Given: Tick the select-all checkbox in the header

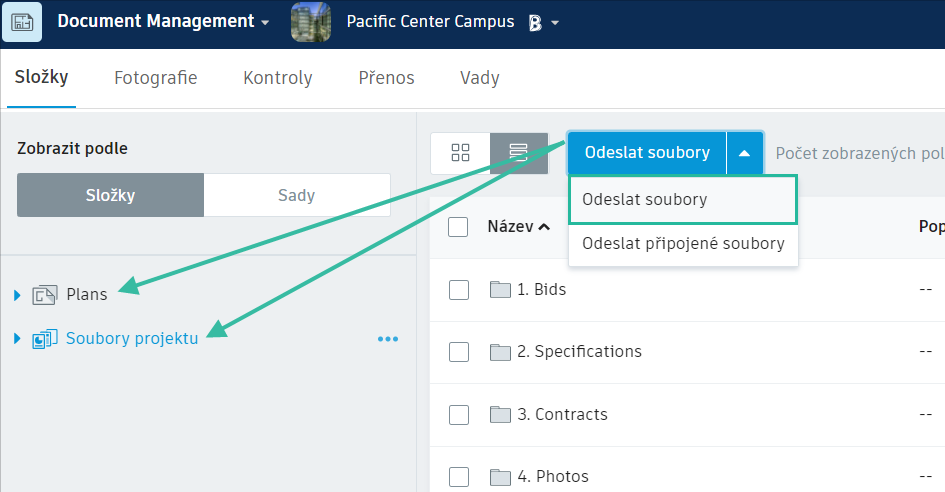Looking at the screenshot, I should click(x=459, y=227).
